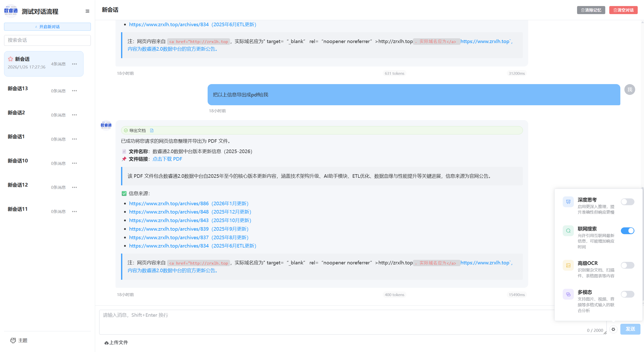Click the 搜索会话 search field
The height and width of the screenshot is (352, 644).
(47, 40)
